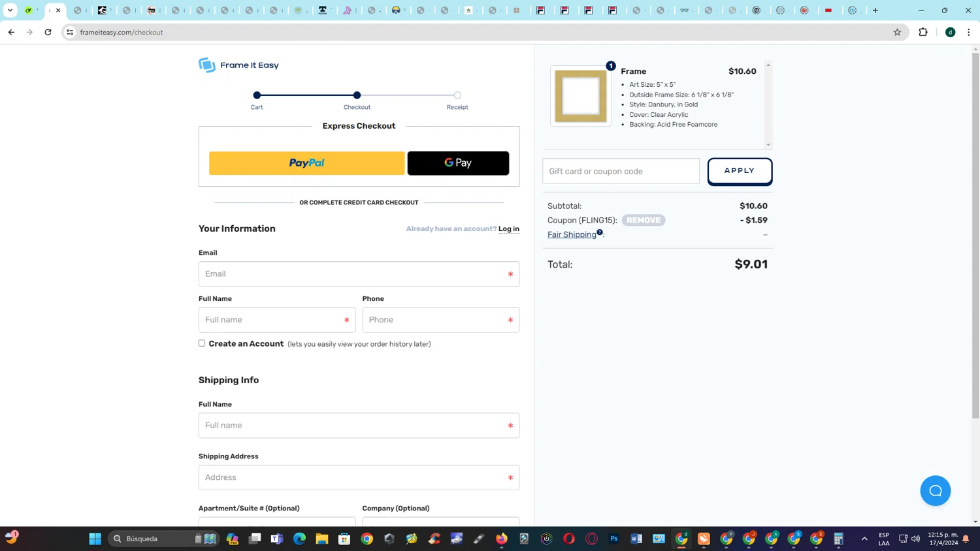This screenshot has width=980, height=551.
Task: Open Photoshop from the taskbar
Action: point(614,539)
